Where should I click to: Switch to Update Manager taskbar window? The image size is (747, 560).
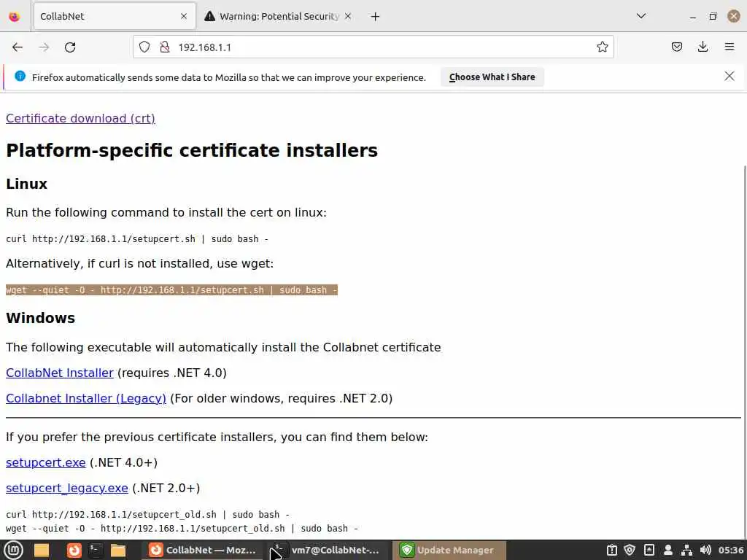(449, 550)
